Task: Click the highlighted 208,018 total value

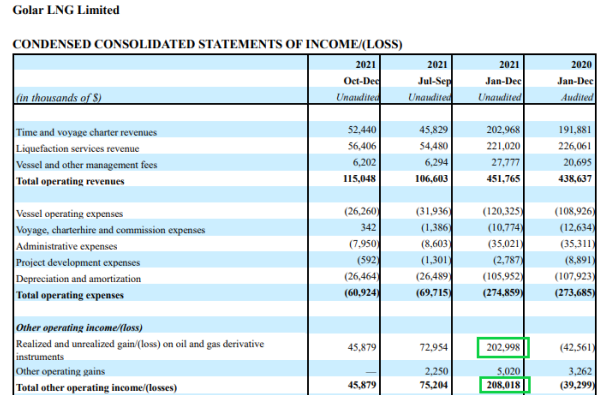Action: click(505, 385)
